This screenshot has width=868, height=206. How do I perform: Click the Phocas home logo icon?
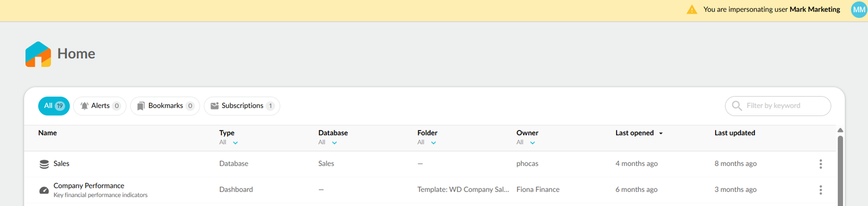click(x=38, y=54)
